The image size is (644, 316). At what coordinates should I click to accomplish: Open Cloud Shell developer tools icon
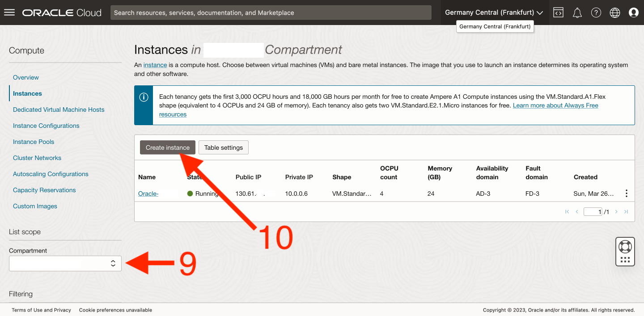point(558,13)
